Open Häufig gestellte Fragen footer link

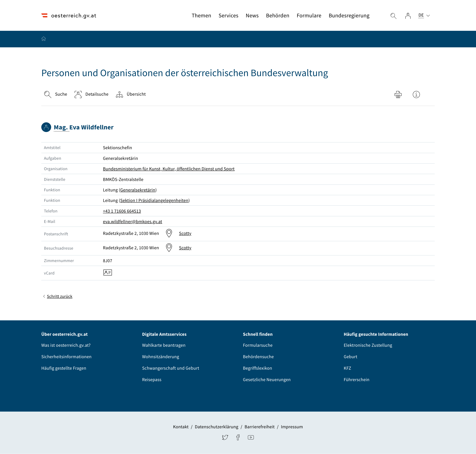point(64,368)
